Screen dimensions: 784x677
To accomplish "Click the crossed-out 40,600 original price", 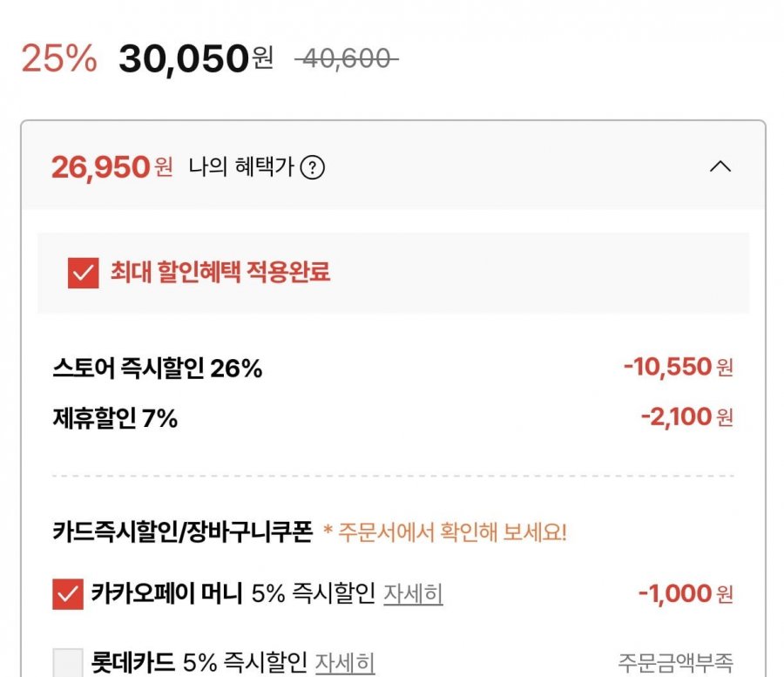I will coord(346,58).
